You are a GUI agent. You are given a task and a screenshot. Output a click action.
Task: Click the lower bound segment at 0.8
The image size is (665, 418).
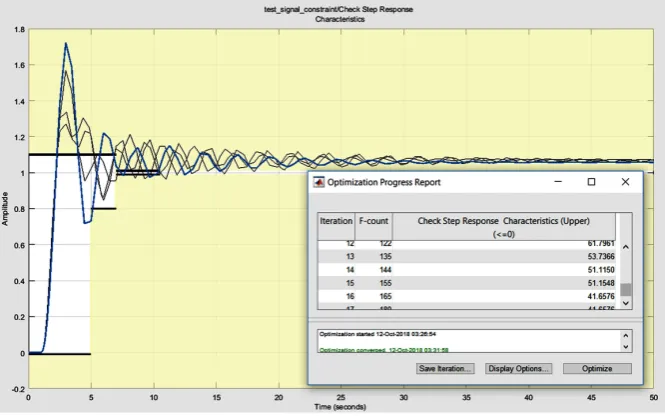tap(103, 209)
